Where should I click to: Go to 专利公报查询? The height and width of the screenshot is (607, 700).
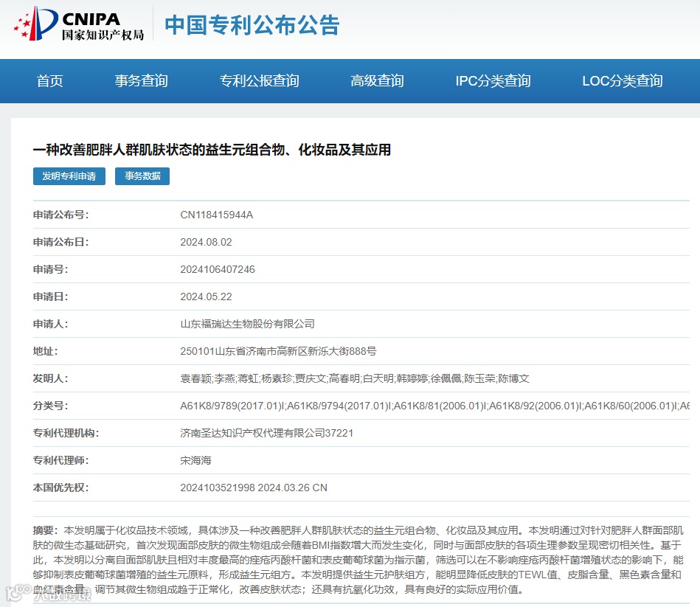tap(259, 81)
